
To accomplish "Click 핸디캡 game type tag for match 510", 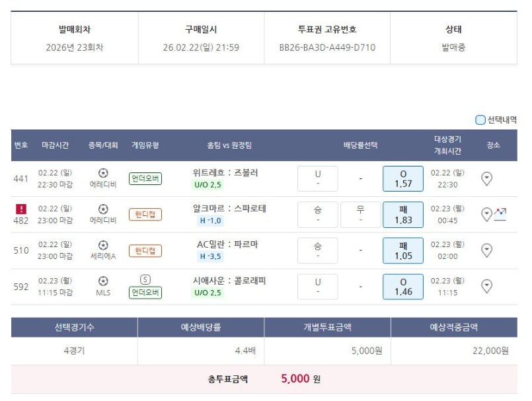I will tap(146, 250).
